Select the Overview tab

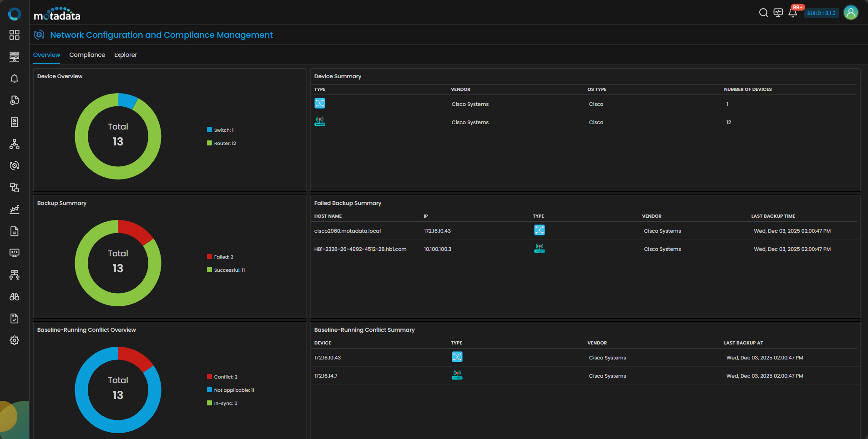[x=46, y=55]
